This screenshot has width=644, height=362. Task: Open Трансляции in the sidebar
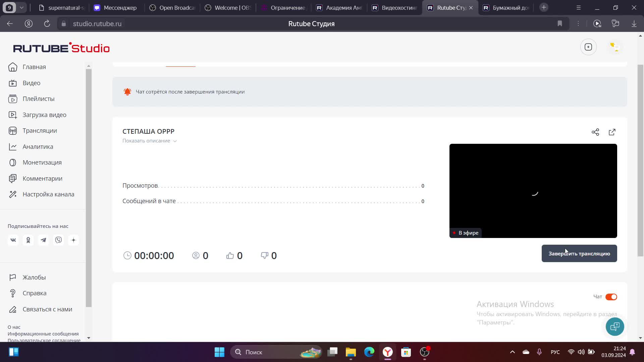pyautogui.click(x=40, y=131)
